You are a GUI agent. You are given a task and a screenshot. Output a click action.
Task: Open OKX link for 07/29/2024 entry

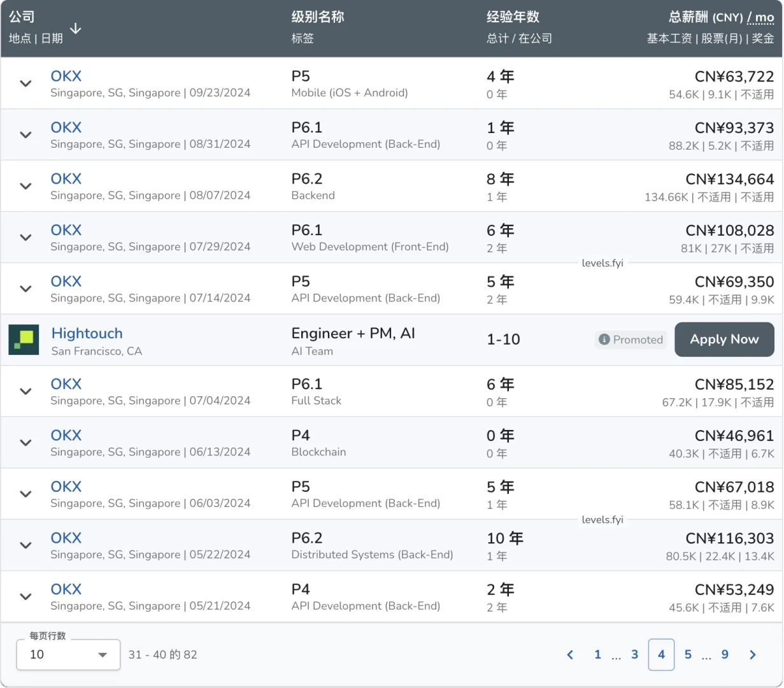pos(66,230)
